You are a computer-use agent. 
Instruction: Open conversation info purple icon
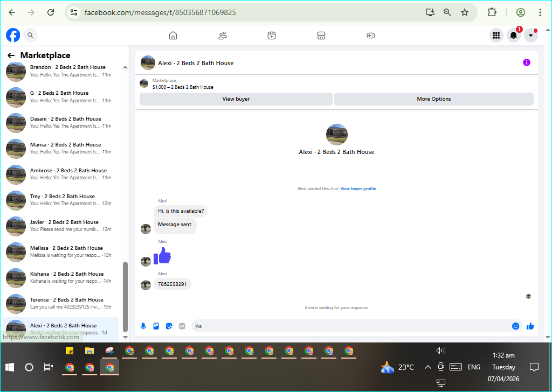(526, 62)
